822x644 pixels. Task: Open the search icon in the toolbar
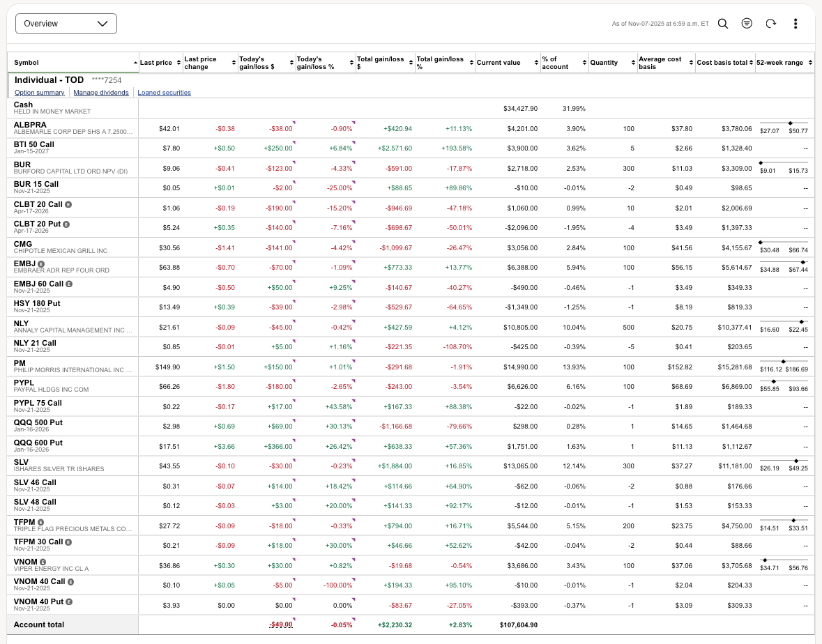[x=723, y=24]
